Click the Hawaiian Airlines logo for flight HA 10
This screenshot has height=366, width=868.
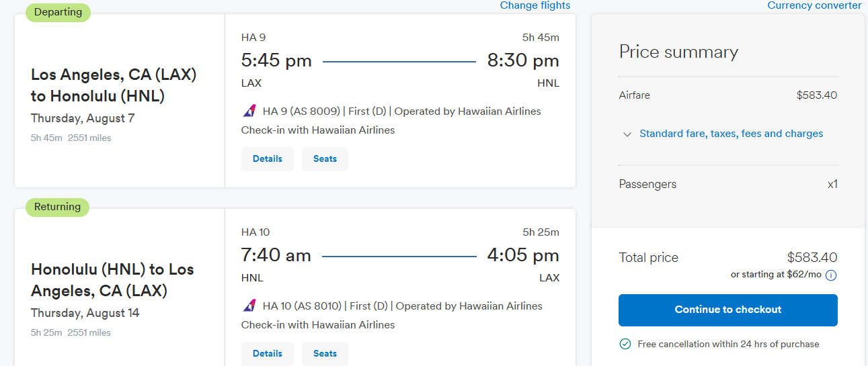249,306
